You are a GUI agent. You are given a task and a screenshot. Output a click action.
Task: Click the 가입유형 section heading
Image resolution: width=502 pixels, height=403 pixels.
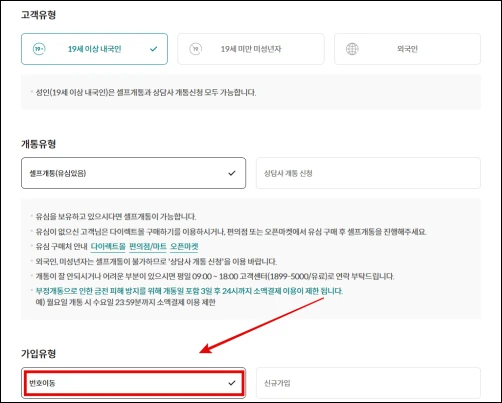pos(38,353)
